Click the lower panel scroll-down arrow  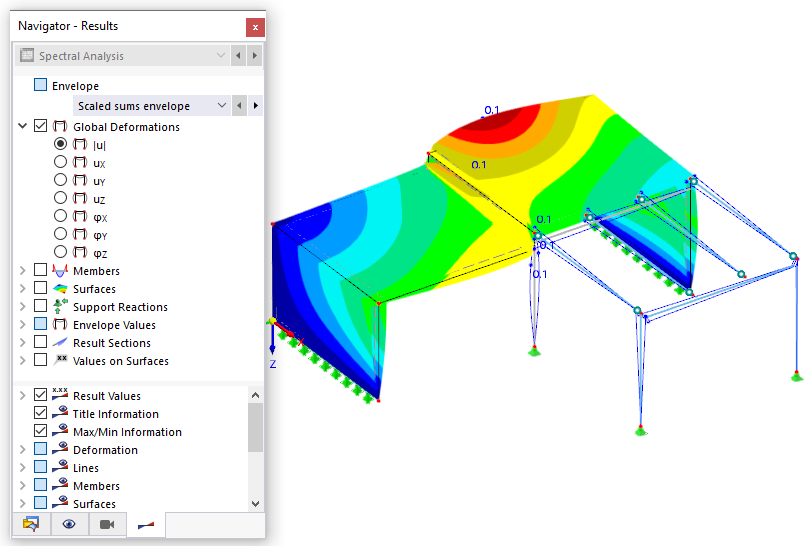click(255, 504)
